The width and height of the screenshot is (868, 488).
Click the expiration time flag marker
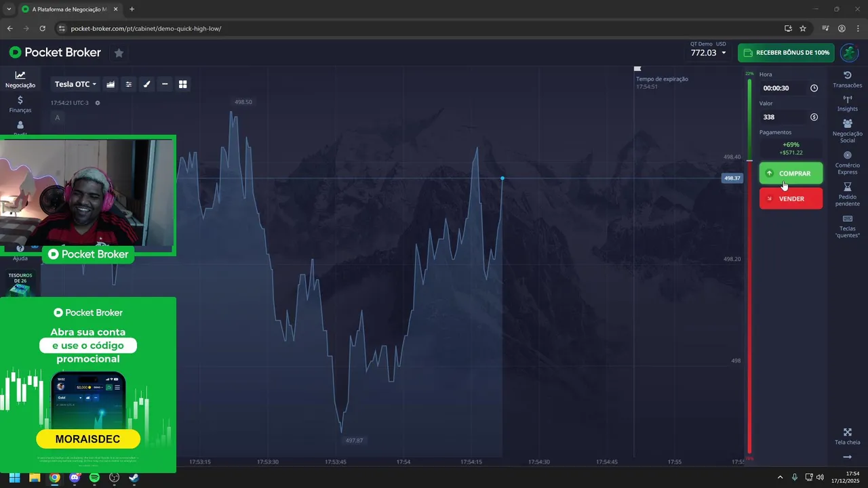point(637,68)
